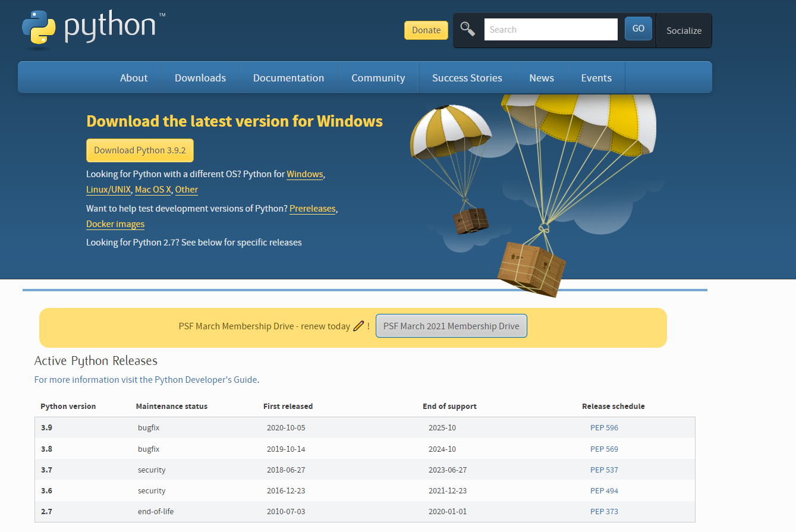Viewport: 796px width, 532px height.
Task: Click the End of support column header
Action: click(x=449, y=407)
